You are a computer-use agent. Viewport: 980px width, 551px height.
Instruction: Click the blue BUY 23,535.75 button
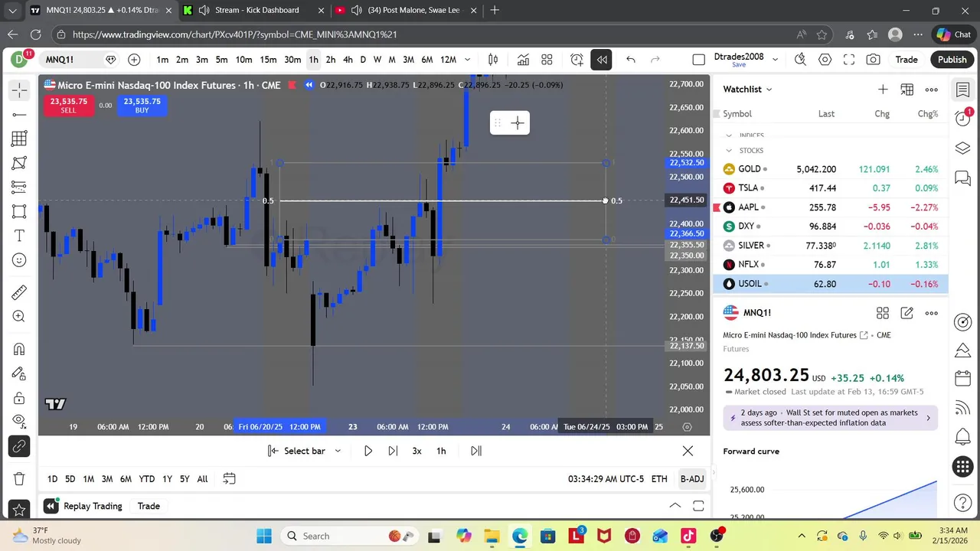[x=142, y=106]
